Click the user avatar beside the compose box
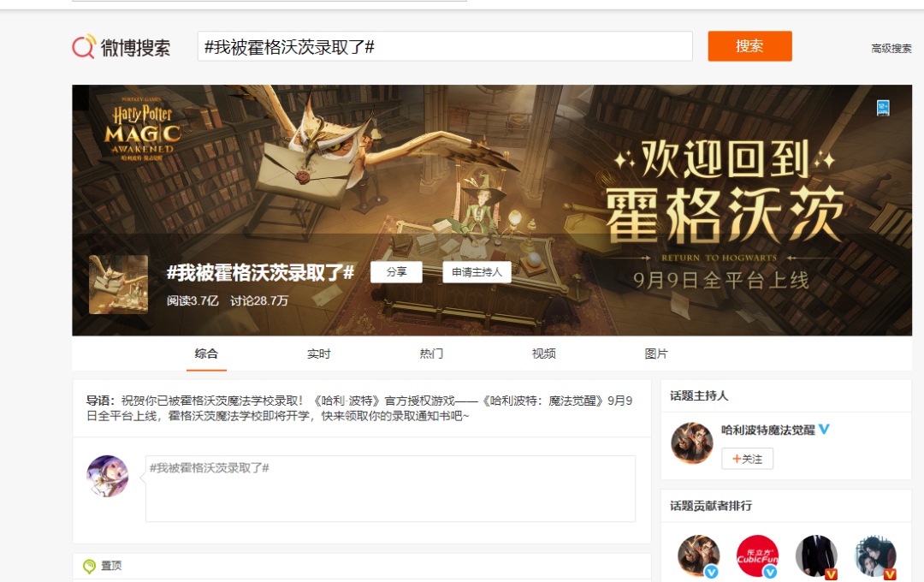Image resolution: width=924 pixels, height=582 pixels. 107,476
